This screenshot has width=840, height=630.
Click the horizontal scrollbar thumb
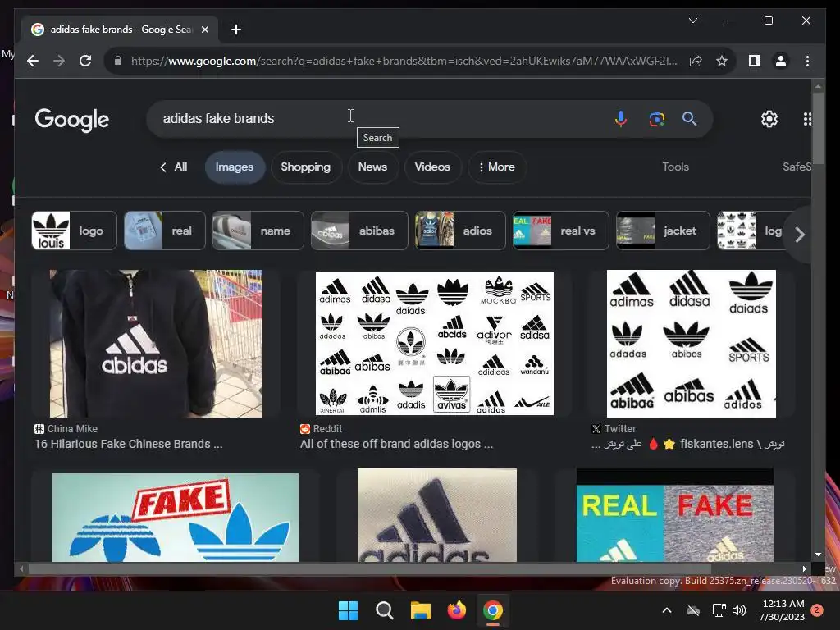click(370, 569)
